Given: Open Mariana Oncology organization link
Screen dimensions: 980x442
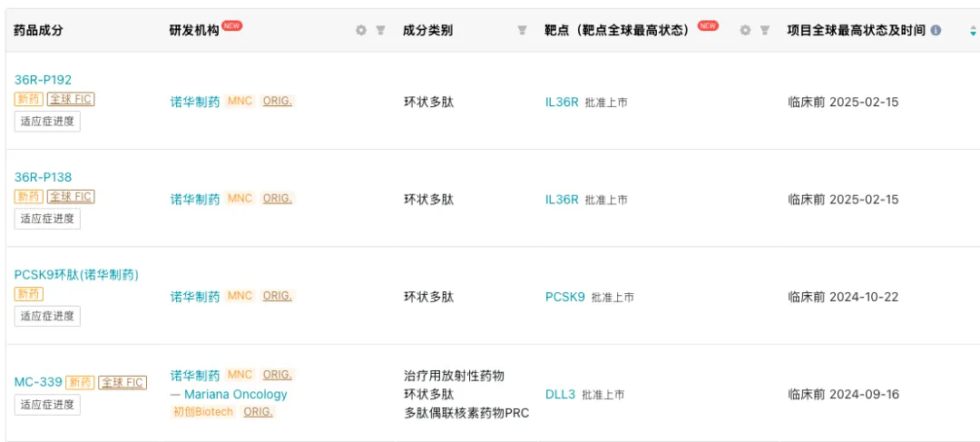Looking at the screenshot, I should coord(235,394).
